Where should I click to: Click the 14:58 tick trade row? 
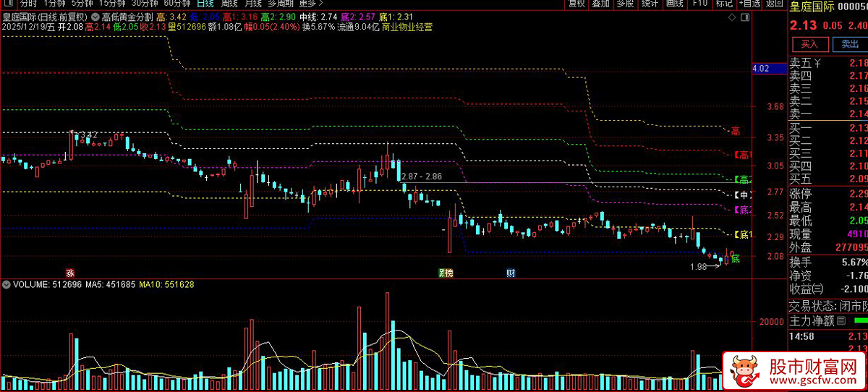coord(828,336)
